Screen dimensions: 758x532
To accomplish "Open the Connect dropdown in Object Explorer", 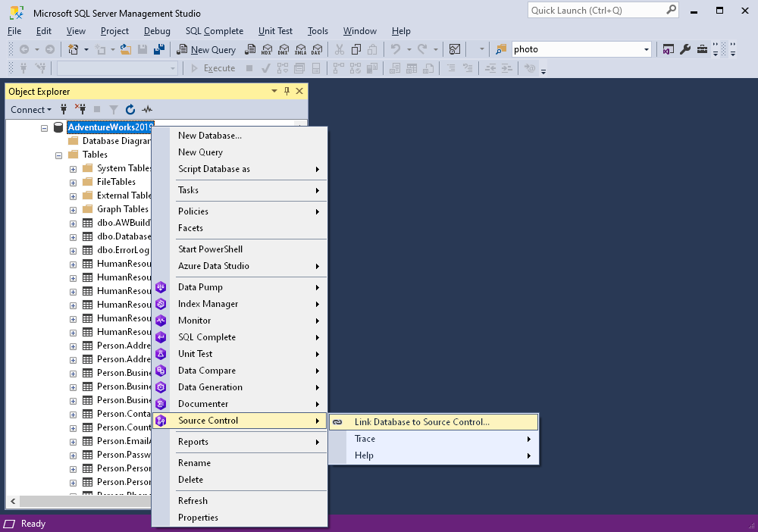I will coord(31,110).
